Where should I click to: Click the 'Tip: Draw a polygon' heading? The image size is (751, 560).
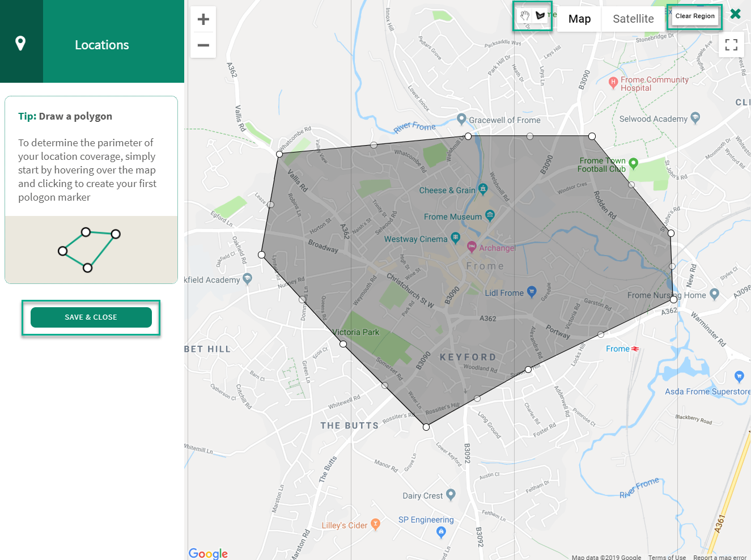coord(65,116)
